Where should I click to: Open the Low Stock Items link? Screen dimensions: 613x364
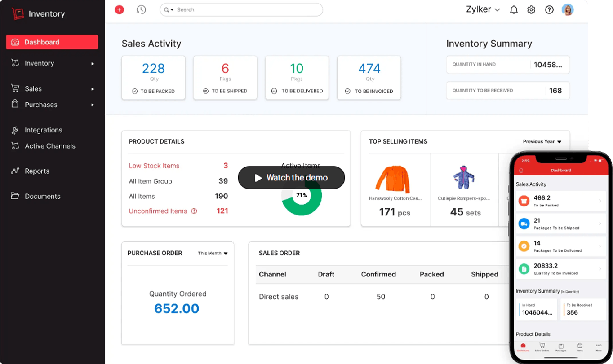(154, 166)
